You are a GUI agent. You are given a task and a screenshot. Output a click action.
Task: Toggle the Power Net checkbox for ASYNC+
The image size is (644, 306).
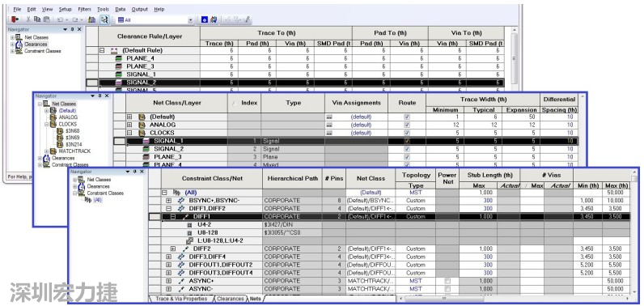(447, 281)
